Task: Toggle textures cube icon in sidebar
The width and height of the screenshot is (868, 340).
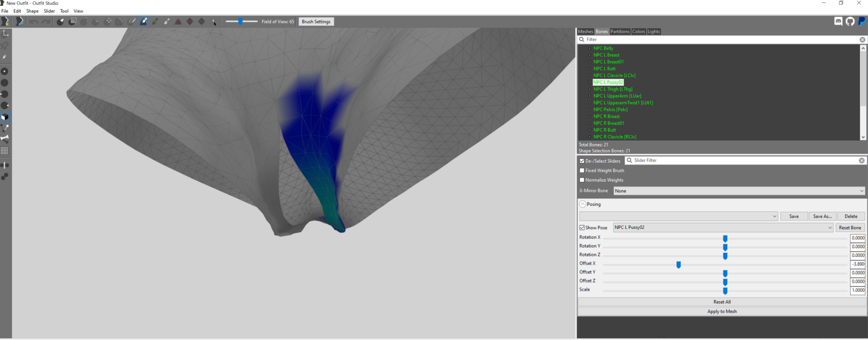Action: coord(5,117)
